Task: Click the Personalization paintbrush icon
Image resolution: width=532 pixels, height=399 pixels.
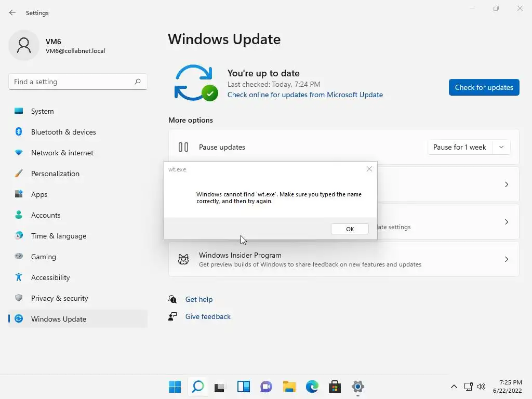Action: pyautogui.click(x=19, y=174)
